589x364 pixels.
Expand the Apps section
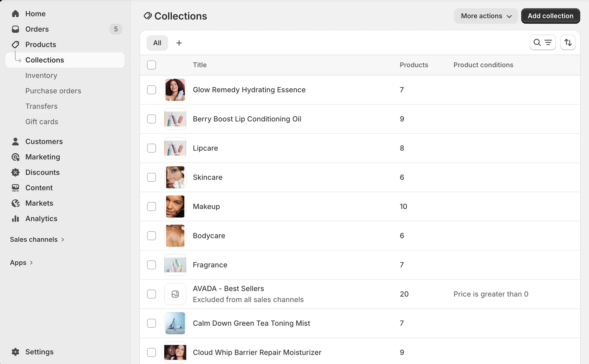[21, 263]
